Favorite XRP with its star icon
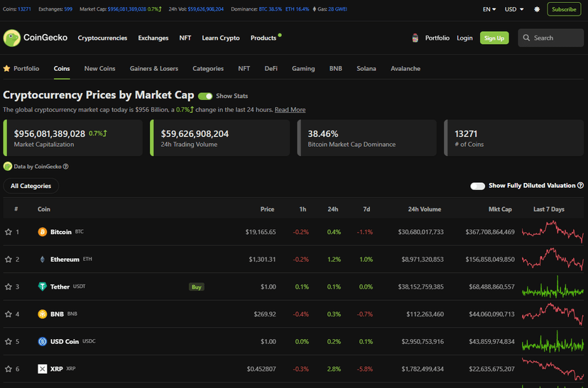This screenshot has height=388, width=588. 9,369
